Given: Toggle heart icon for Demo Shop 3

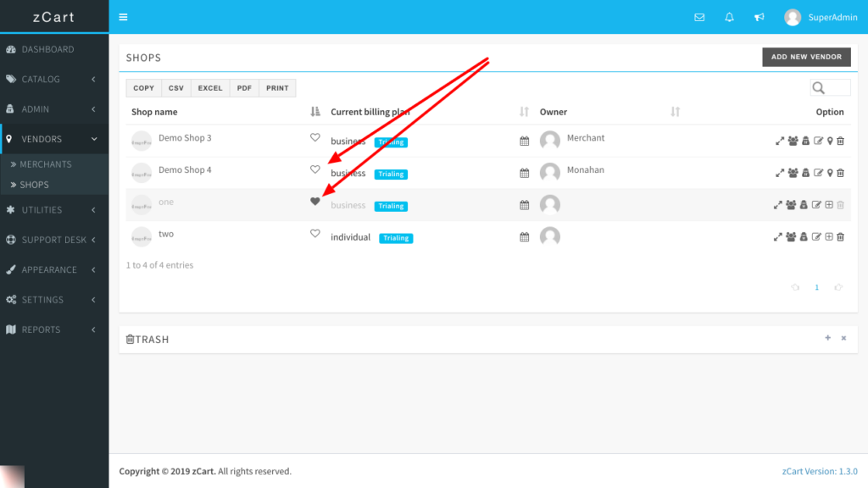Looking at the screenshot, I should coord(315,137).
